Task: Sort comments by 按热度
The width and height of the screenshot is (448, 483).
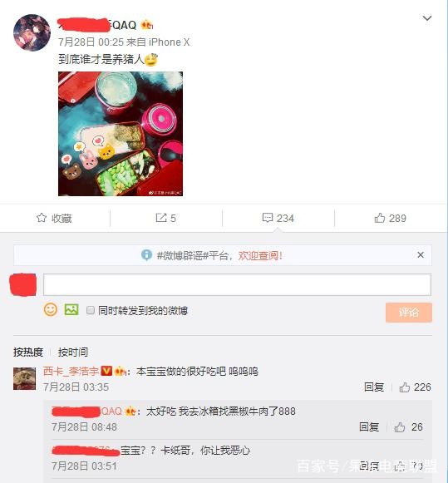Action: click(x=28, y=352)
